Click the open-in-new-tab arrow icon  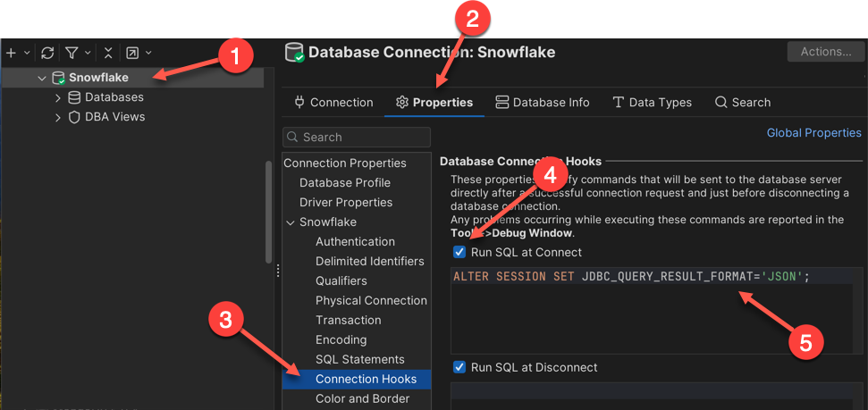pyautogui.click(x=132, y=53)
